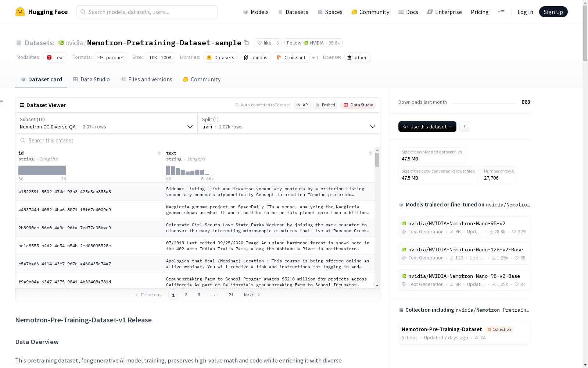The image size is (588, 368).
Task: Open Nemotron-Pre-Training-Dataset collection
Action: pos(464,333)
